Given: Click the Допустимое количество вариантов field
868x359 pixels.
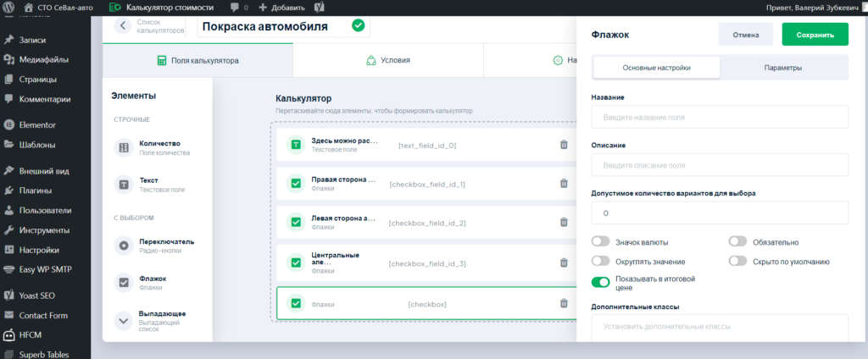Looking at the screenshot, I should pos(720,213).
